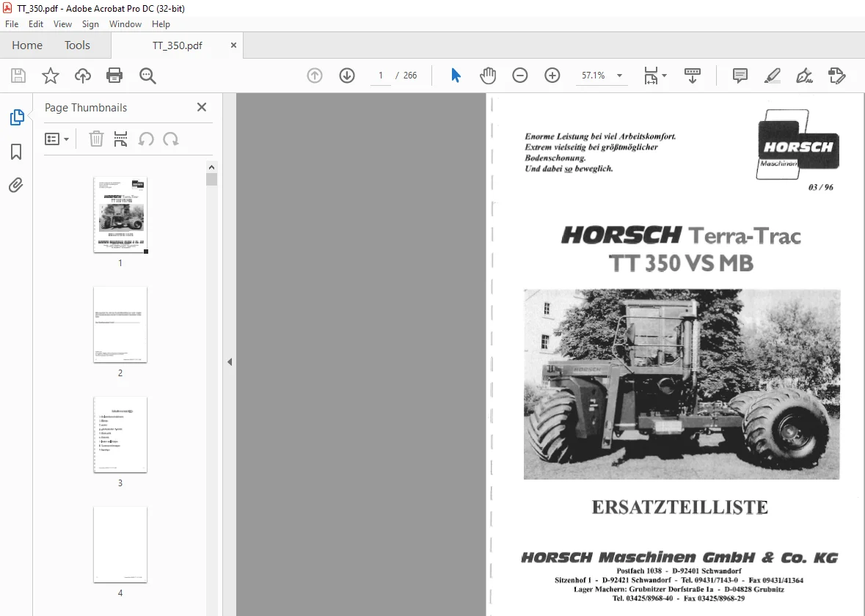865x616 pixels.
Task: Click the page number input field
Action: point(380,76)
